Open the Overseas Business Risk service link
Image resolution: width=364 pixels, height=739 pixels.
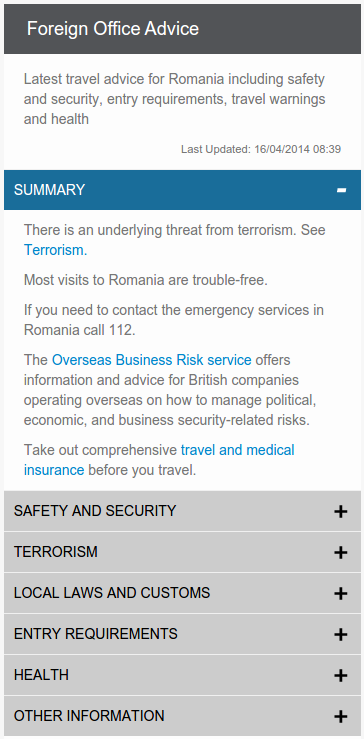(x=151, y=360)
